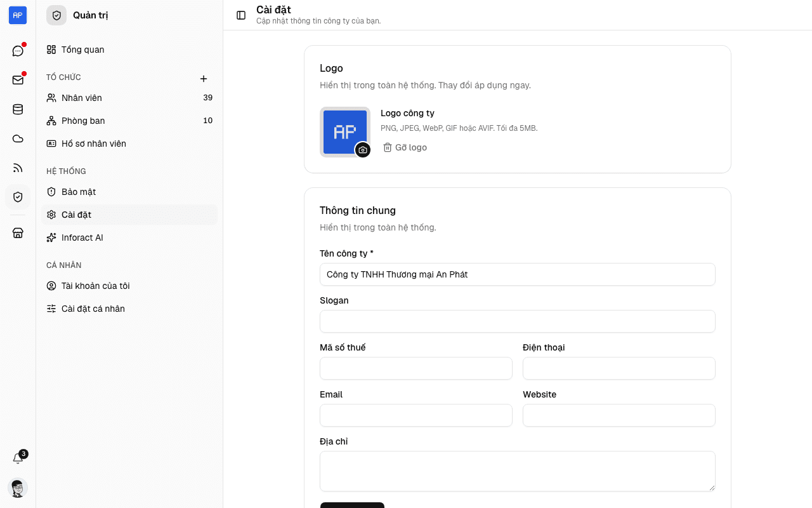Open the cloud storage icon in the rail

[18, 138]
